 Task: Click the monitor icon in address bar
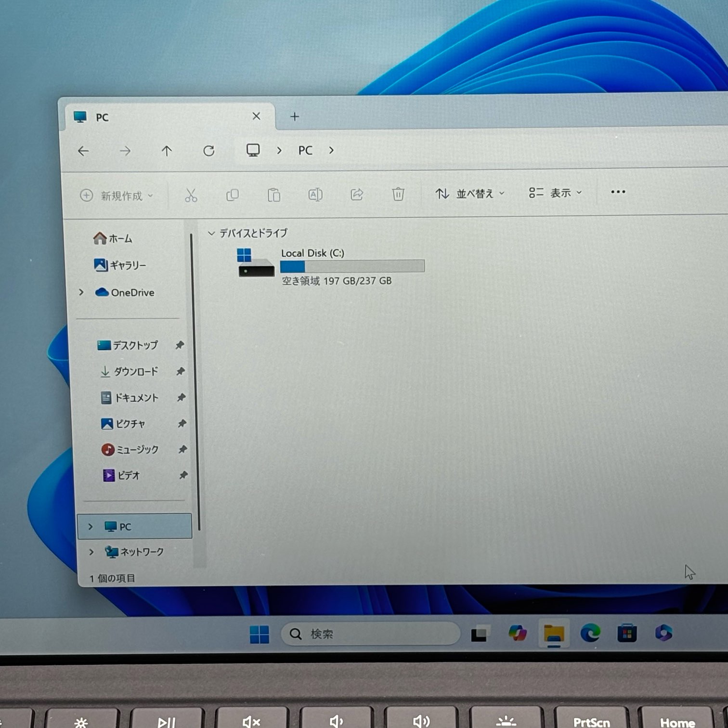coord(253,150)
